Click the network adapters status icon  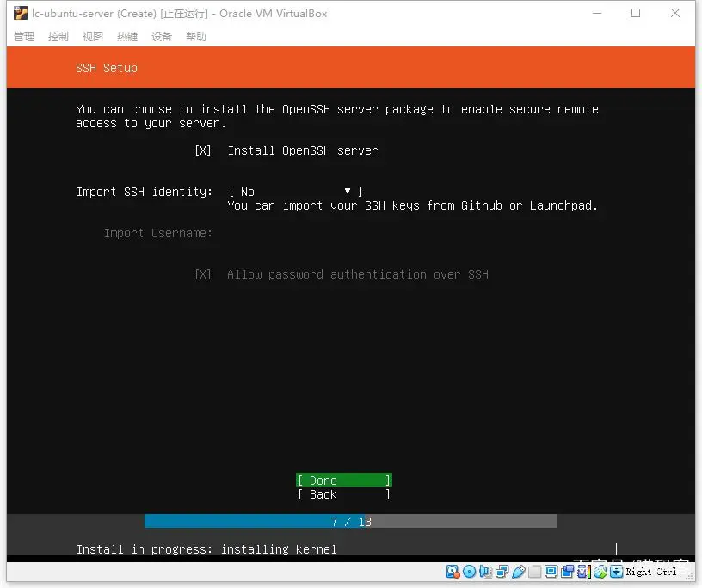click(502, 572)
